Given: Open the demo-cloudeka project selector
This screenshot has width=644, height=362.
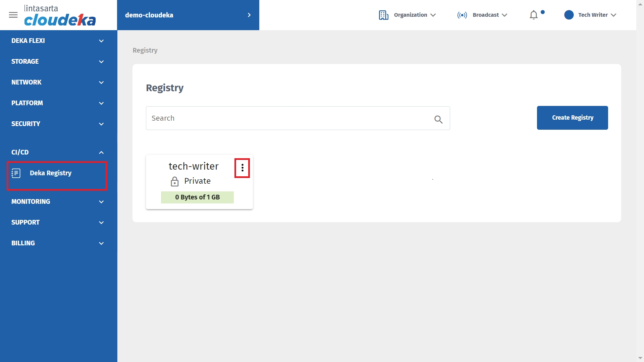Looking at the screenshot, I should (188, 15).
